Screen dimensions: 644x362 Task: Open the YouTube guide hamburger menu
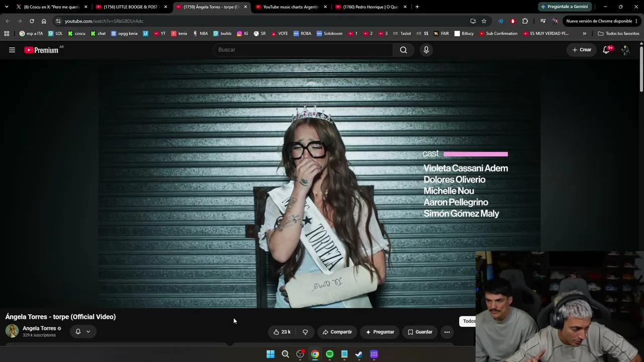(12, 50)
